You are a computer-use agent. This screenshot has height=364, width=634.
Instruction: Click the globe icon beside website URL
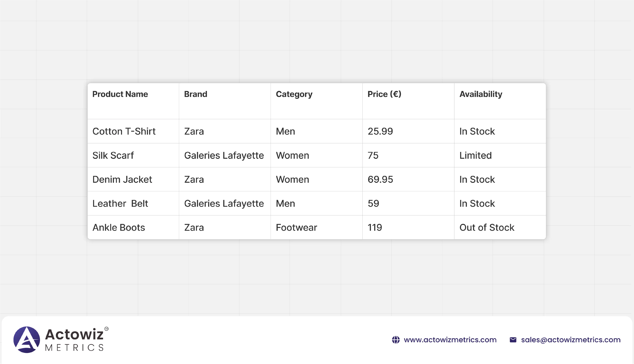pyautogui.click(x=396, y=340)
